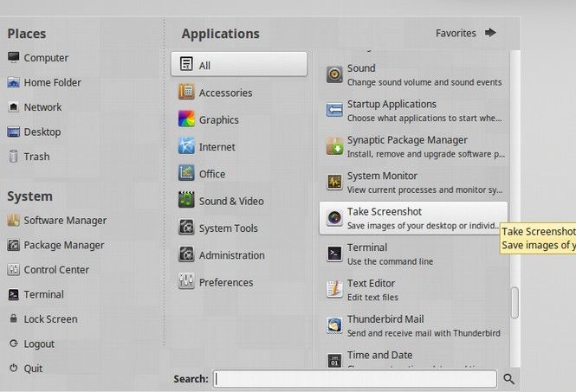
Task: Click the Time and Date calendar icon
Action: [x=334, y=361]
